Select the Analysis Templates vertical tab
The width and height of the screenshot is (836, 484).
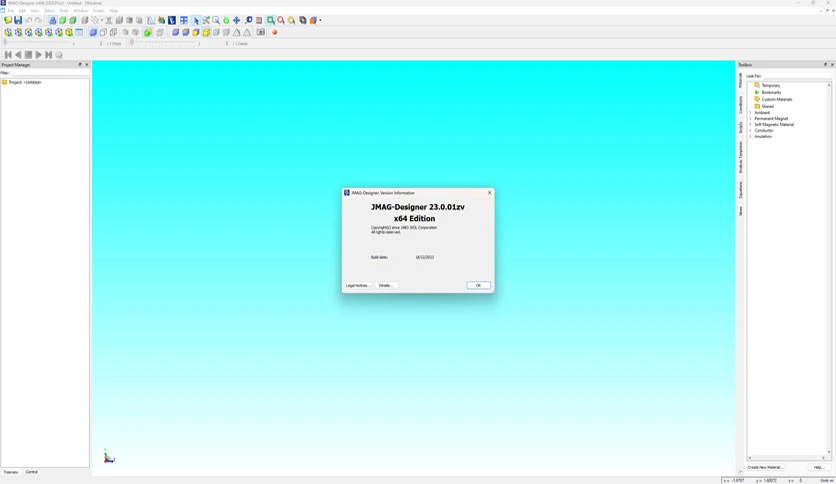pyautogui.click(x=741, y=157)
